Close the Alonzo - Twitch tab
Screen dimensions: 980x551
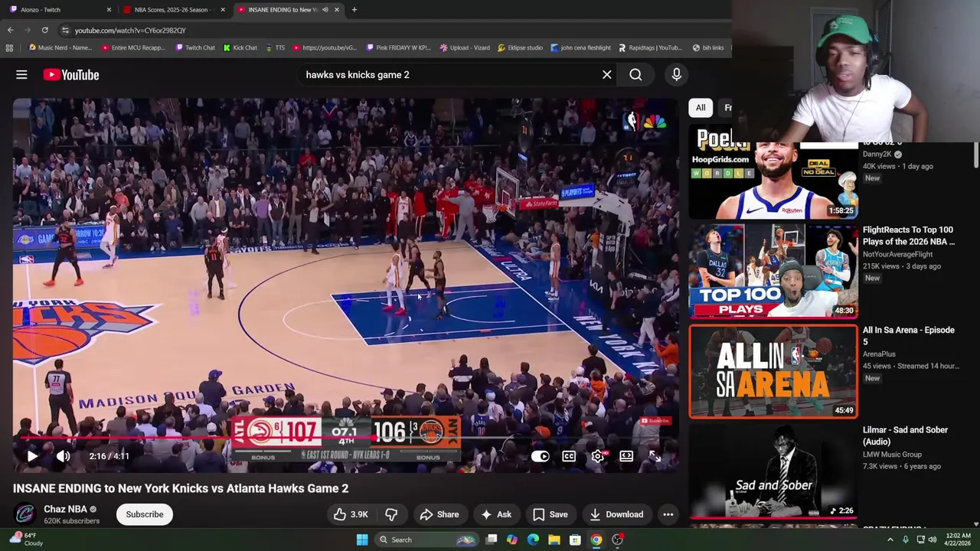click(x=109, y=10)
